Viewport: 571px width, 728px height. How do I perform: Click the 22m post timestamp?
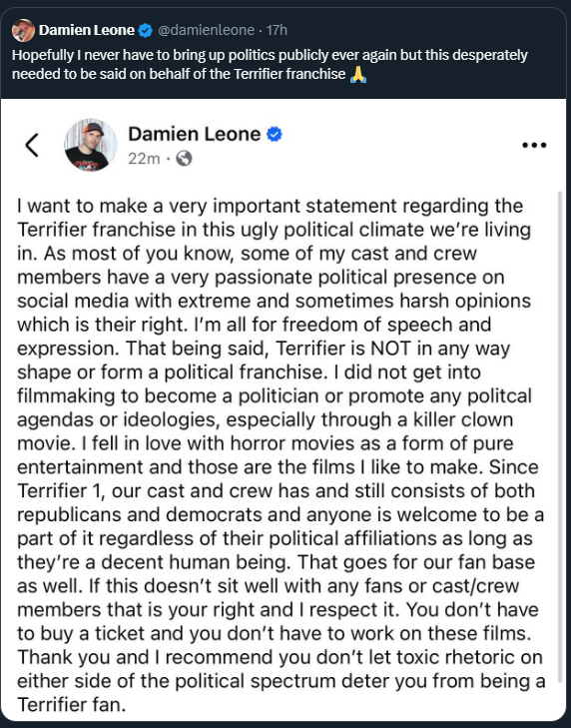(144, 159)
